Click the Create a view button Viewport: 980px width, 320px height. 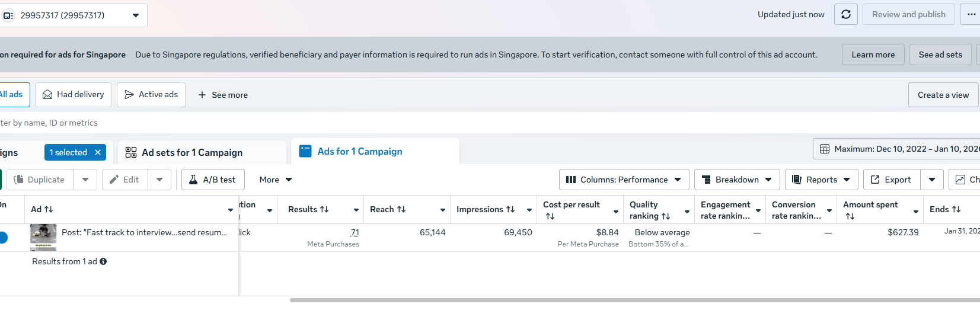coord(943,95)
